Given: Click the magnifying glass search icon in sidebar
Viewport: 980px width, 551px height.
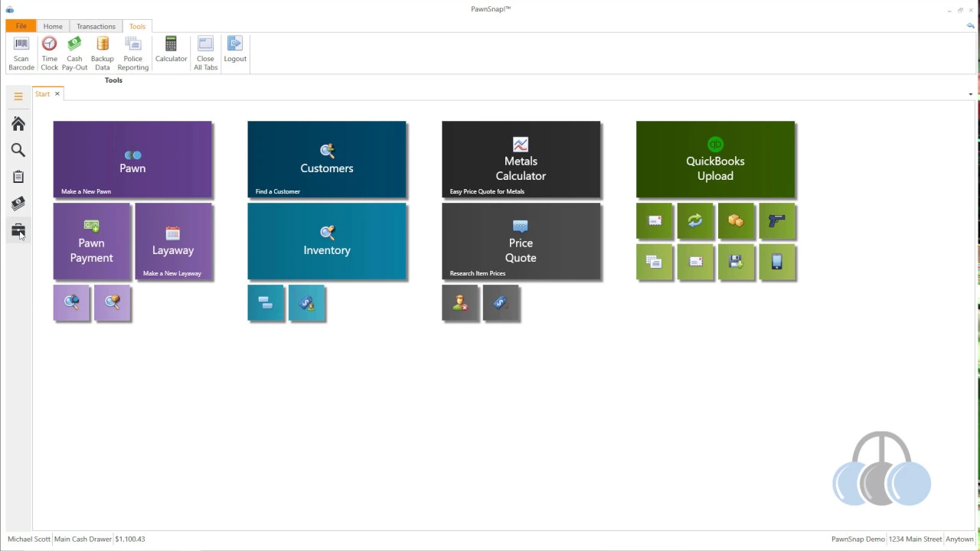Looking at the screenshot, I should pos(18,150).
